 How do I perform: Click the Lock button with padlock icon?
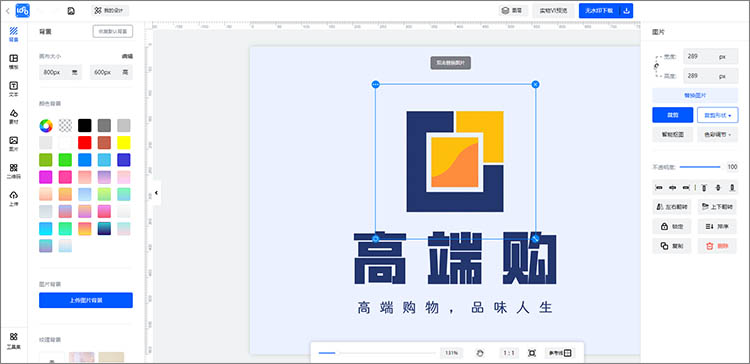672,227
